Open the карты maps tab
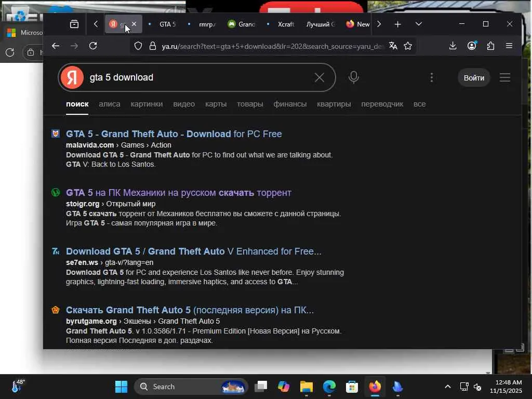Image resolution: width=532 pixels, height=399 pixels. pyautogui.click(x=216, y=104)
